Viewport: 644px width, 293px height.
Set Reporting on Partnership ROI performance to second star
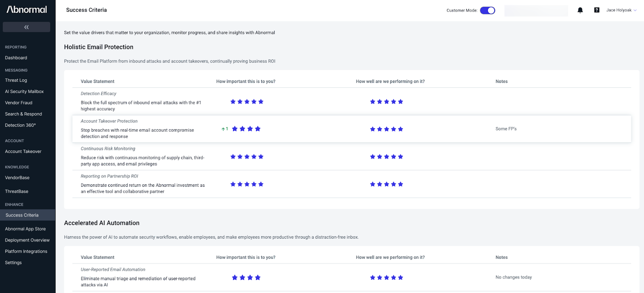coord(380,184)
